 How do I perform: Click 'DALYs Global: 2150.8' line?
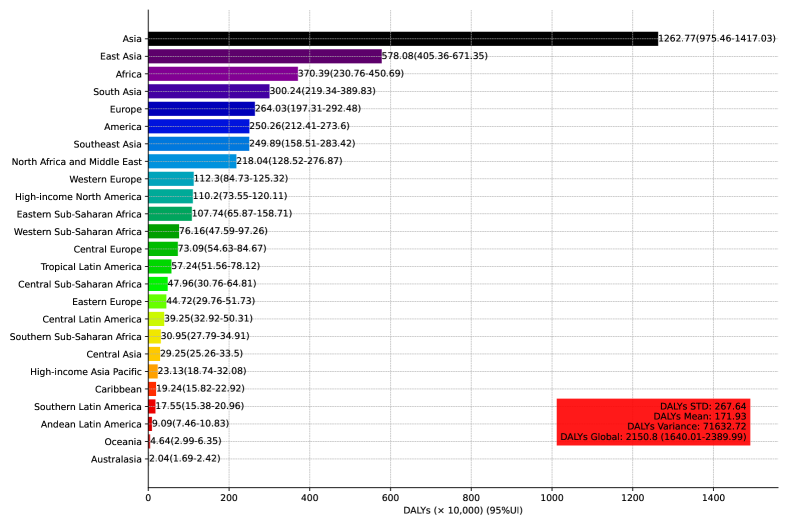653,437
